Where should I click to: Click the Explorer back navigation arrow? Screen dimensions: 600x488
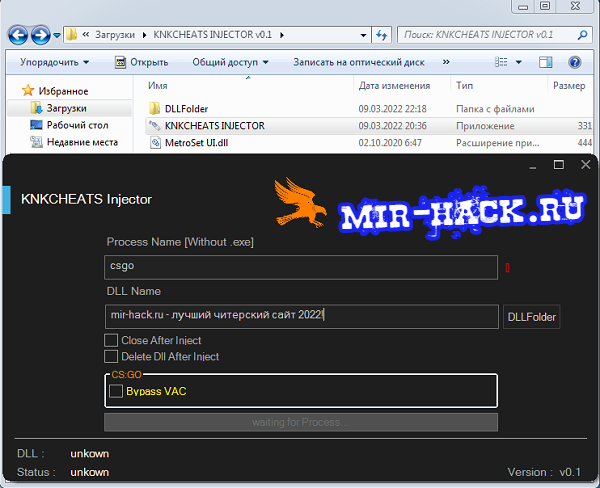tap(19, 35)
